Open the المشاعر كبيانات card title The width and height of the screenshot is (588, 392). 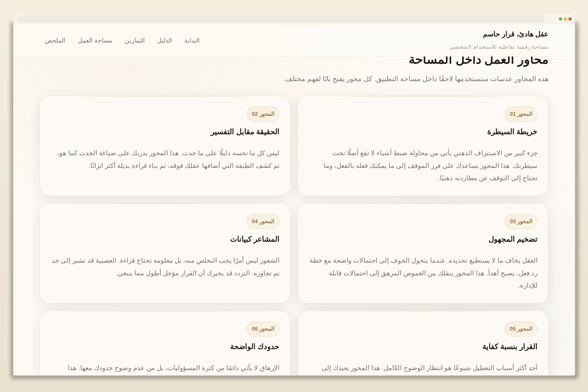255,239
